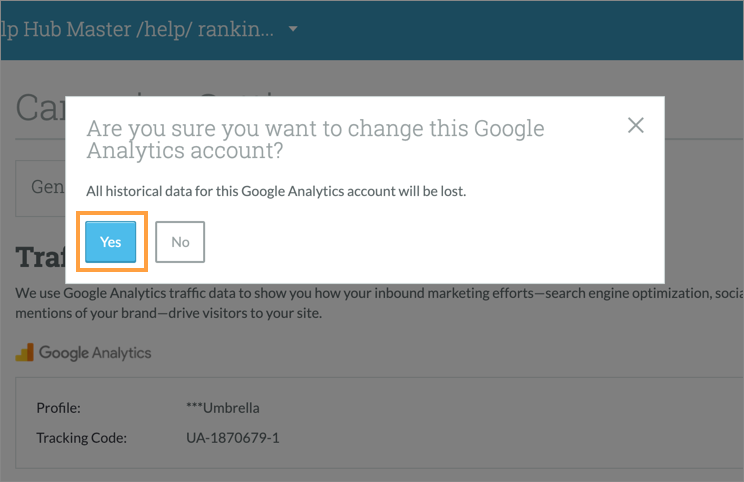Expand the campaign selector dropdown arrow
This screenshot has height=482, width=744.
tap(293, 30)
